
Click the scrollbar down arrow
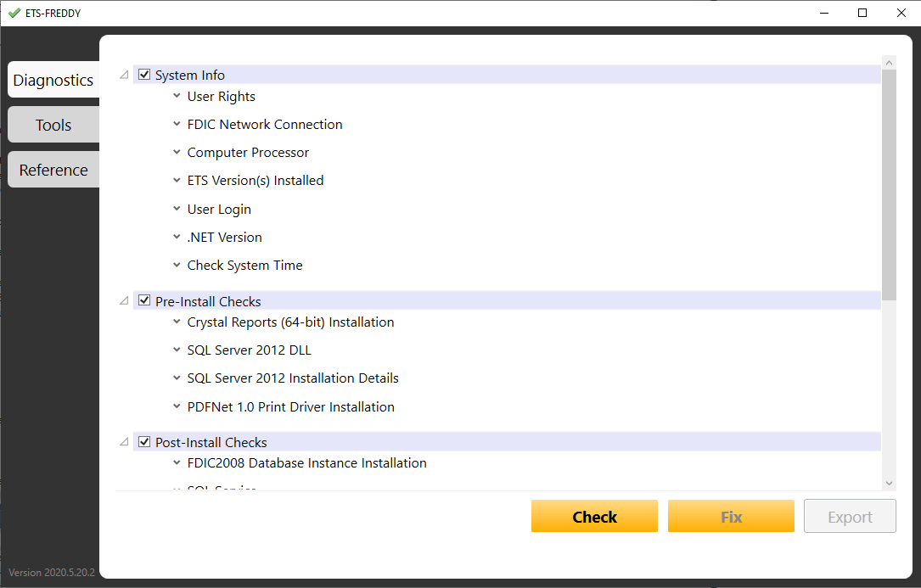pos(889,484)
